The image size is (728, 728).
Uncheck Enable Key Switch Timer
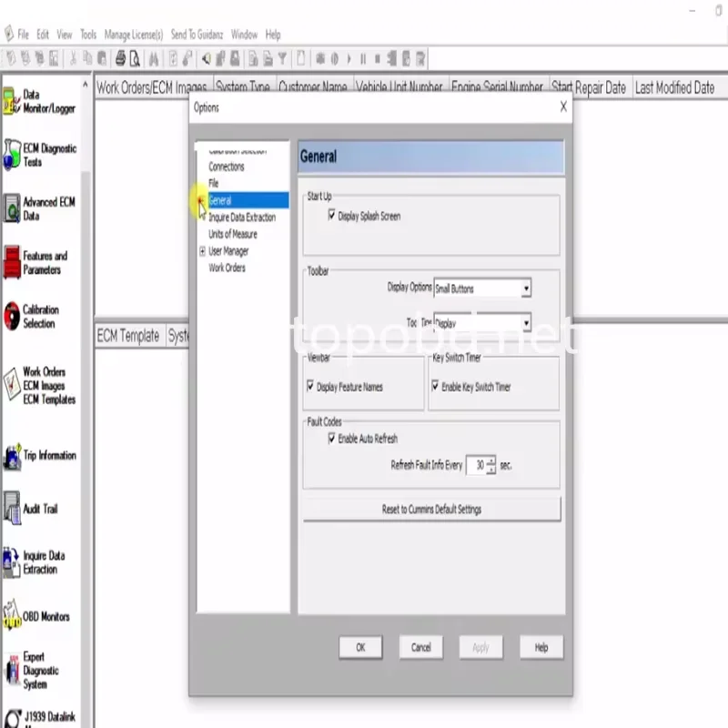click(x=436, y=386)
